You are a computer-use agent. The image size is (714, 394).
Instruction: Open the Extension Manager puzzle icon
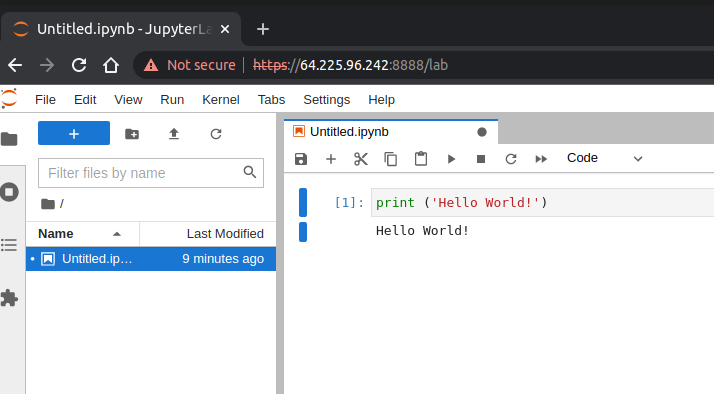(x=9, y=298)
